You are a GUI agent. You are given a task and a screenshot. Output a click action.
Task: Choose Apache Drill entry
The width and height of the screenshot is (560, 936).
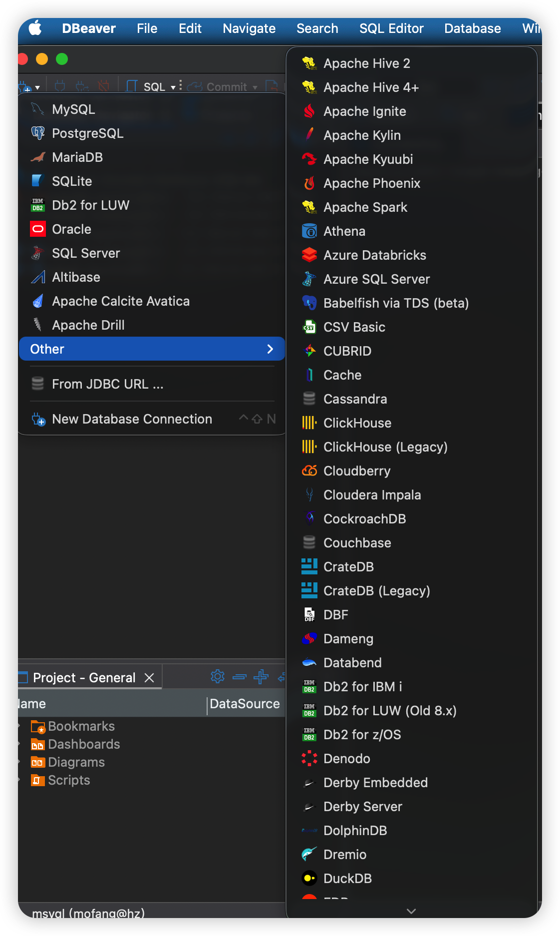152,325
